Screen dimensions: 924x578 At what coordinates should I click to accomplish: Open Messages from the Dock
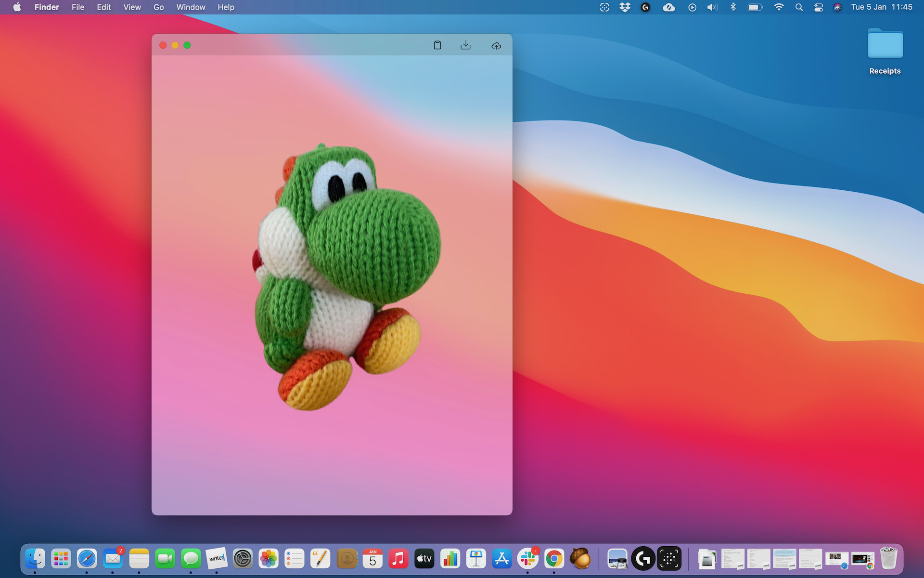[x=191, y=559]
